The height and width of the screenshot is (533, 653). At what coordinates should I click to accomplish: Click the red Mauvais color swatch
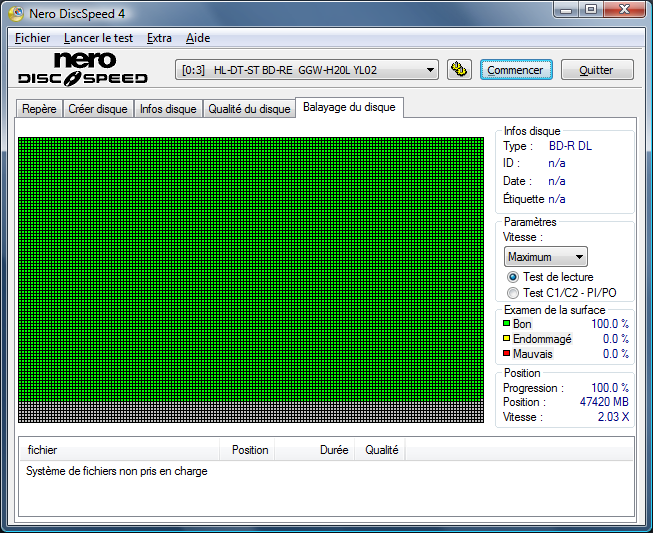pyautogui.click(x=507, y=354)
